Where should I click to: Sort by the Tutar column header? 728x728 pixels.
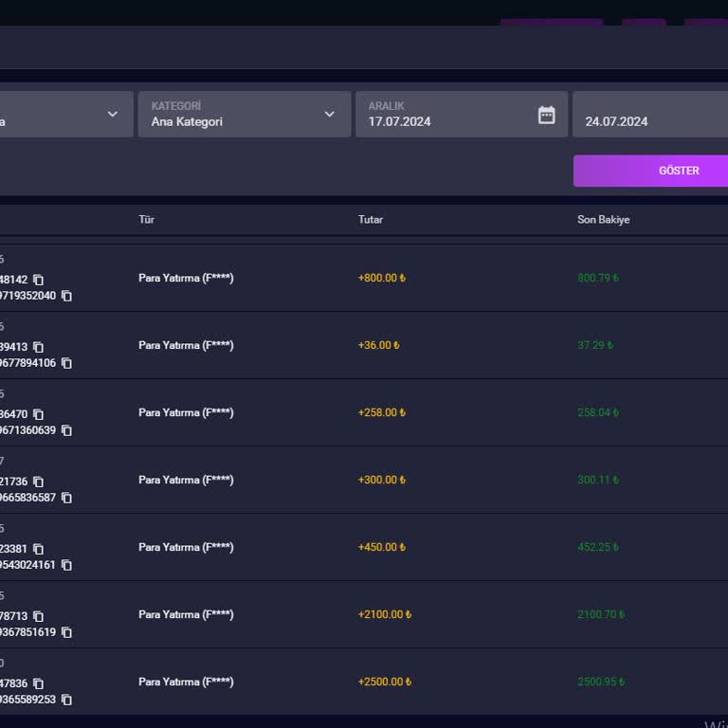click(x=371, y=220)
